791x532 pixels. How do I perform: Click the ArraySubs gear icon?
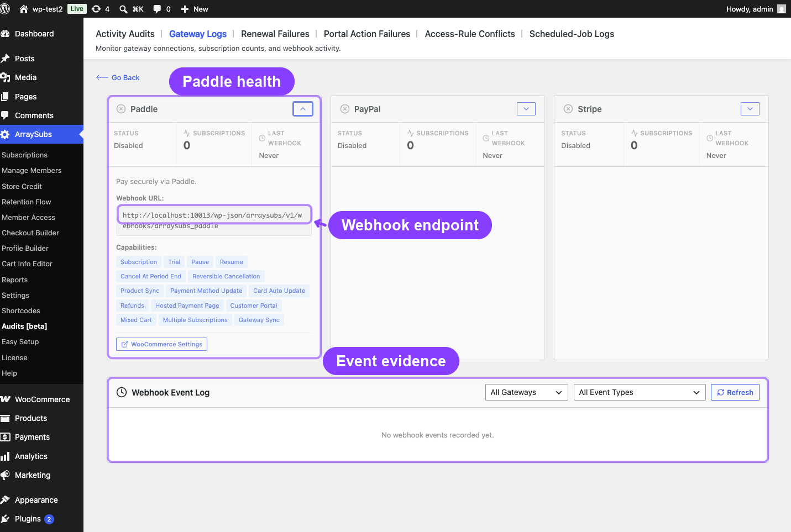point(6,134)
